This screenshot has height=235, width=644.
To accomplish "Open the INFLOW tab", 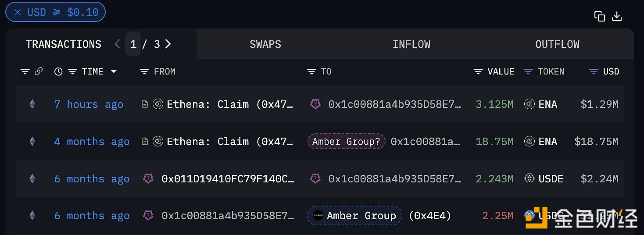I will tap(411, 44).
